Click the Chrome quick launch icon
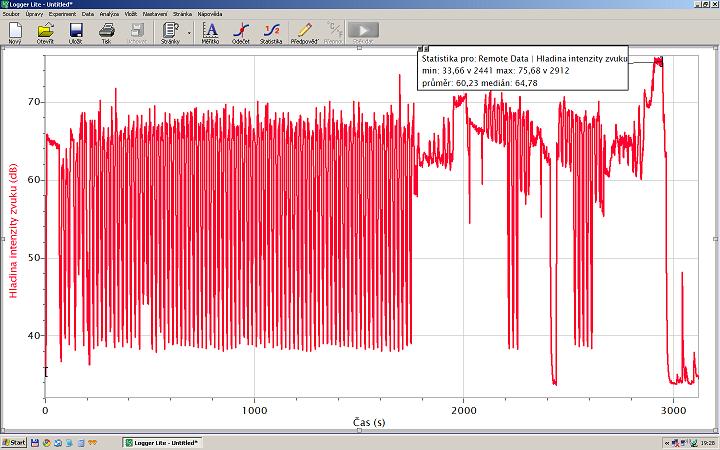The image size is (720, 450). [46, 443]
